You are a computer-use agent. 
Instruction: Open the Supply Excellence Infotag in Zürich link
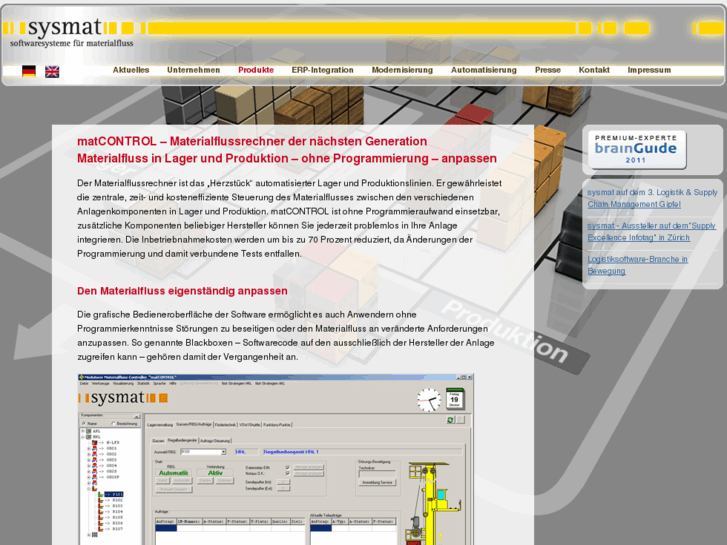(x=651, y=231)
